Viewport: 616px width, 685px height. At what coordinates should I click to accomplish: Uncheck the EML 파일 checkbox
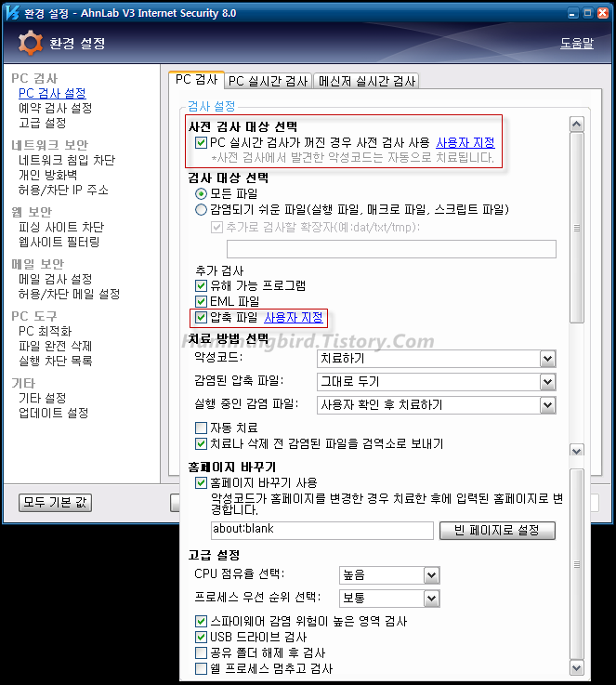pyautogui.click(x=201, y=301)
